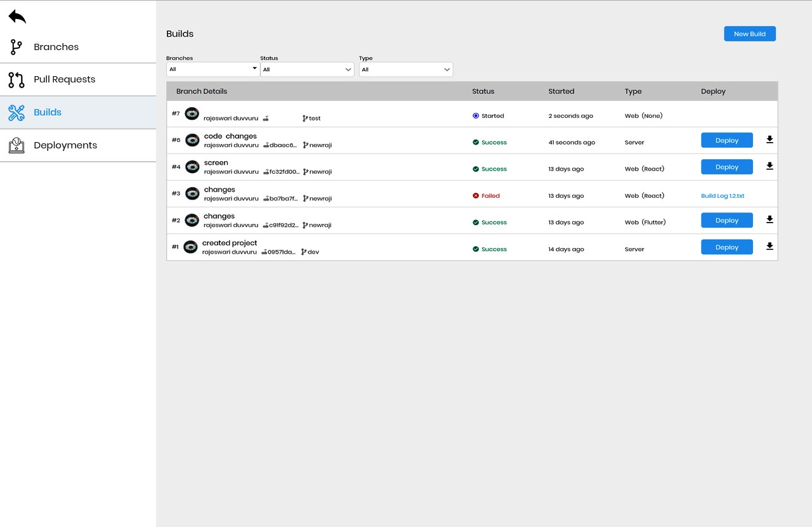Expand the Status filter dropdown
812x527 pixels.
(307, 69)
